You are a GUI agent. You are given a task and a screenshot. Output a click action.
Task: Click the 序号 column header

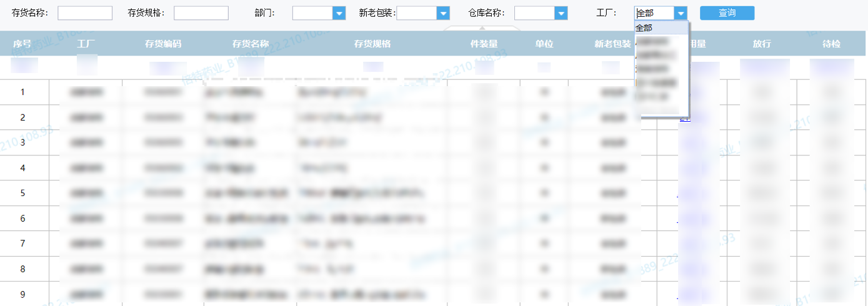point(22,44)
